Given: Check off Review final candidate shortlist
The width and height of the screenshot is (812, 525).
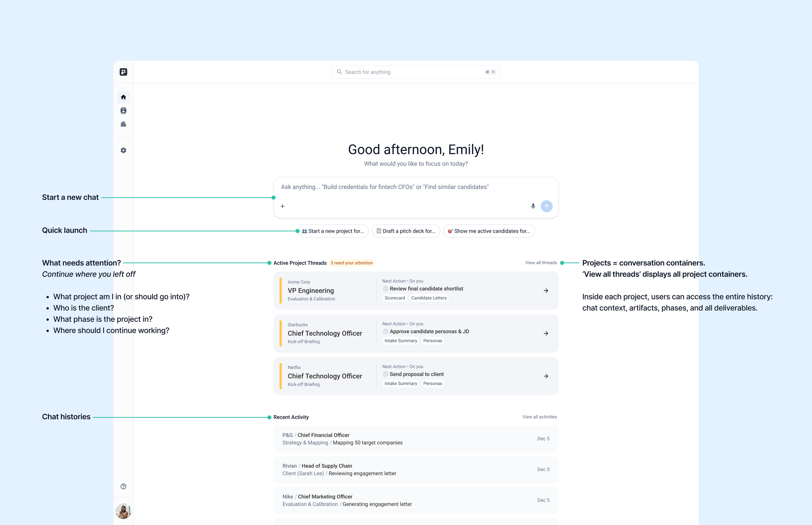Looking at the screenshot, I should coord(385,289).
